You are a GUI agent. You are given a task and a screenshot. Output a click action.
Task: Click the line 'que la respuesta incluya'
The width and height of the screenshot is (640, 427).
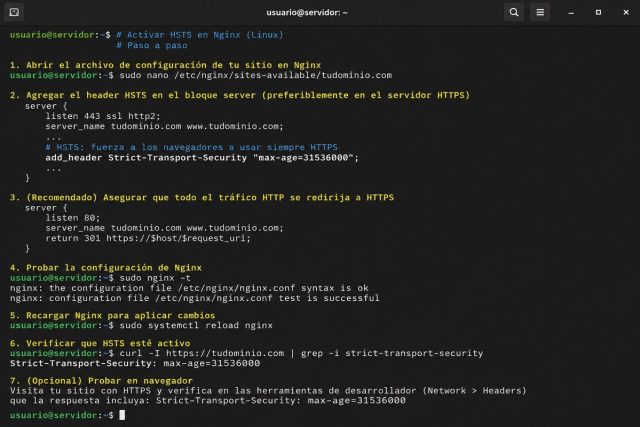208,401
